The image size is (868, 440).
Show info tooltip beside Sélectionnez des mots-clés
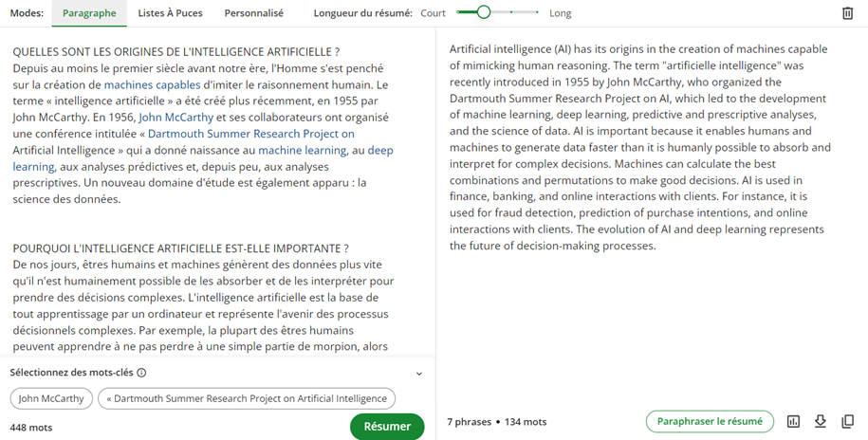(141, 373)
